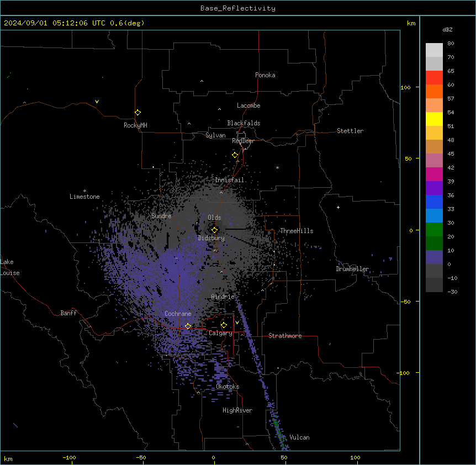Click the HighRiver label
The image size is (476, 465).
pyautogui.click(x=237, y=410)
